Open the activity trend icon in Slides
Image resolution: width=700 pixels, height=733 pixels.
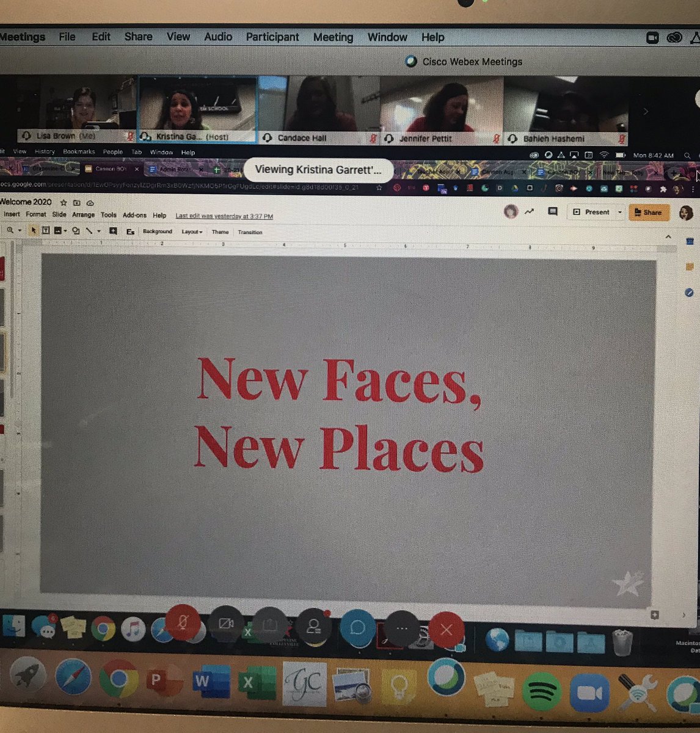click(x=529, y=211)
